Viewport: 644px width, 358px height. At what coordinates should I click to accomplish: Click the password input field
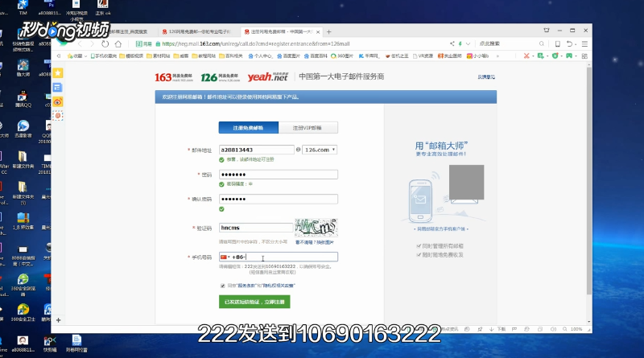coord(278,175)
